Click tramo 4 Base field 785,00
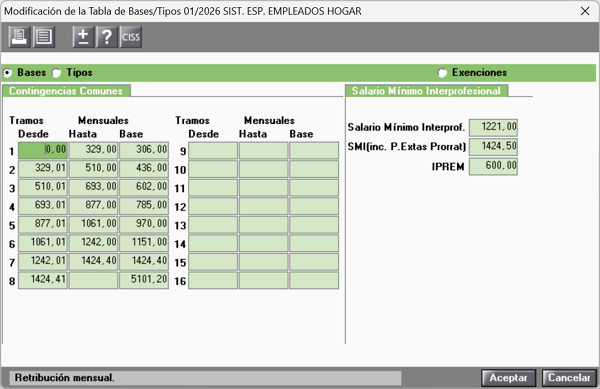600x389 pixels. point(144,206)
